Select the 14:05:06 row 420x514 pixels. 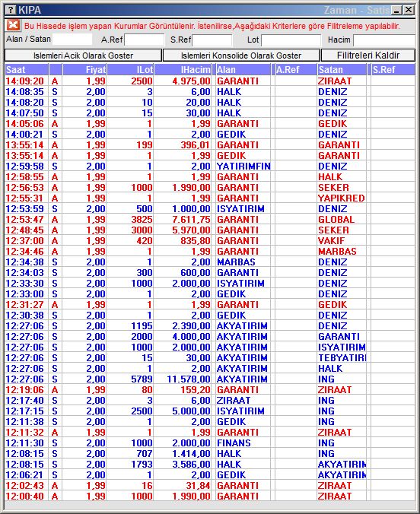tap(210, 124)
